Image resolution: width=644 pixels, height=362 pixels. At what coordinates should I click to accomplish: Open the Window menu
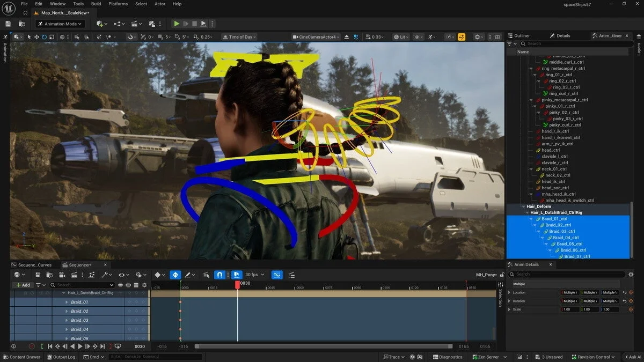point(57,4)
